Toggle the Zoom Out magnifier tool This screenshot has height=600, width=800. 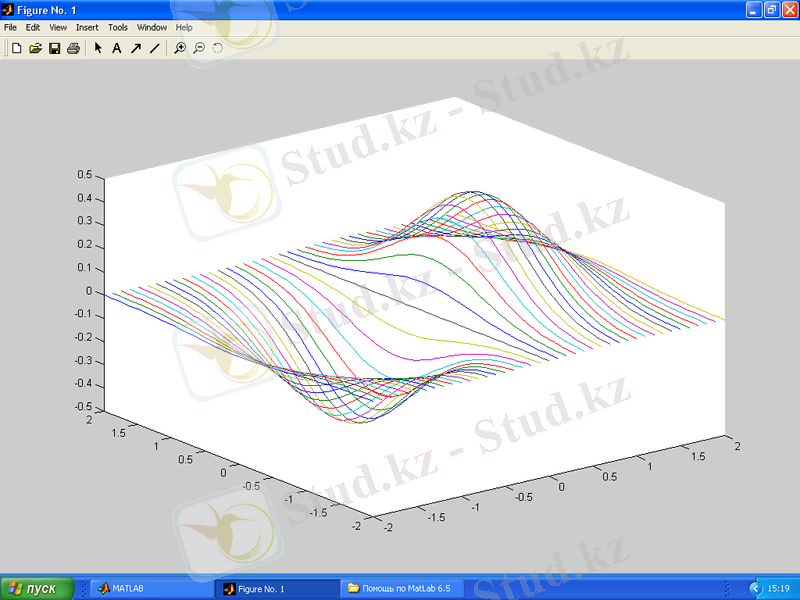coord(199,48)
